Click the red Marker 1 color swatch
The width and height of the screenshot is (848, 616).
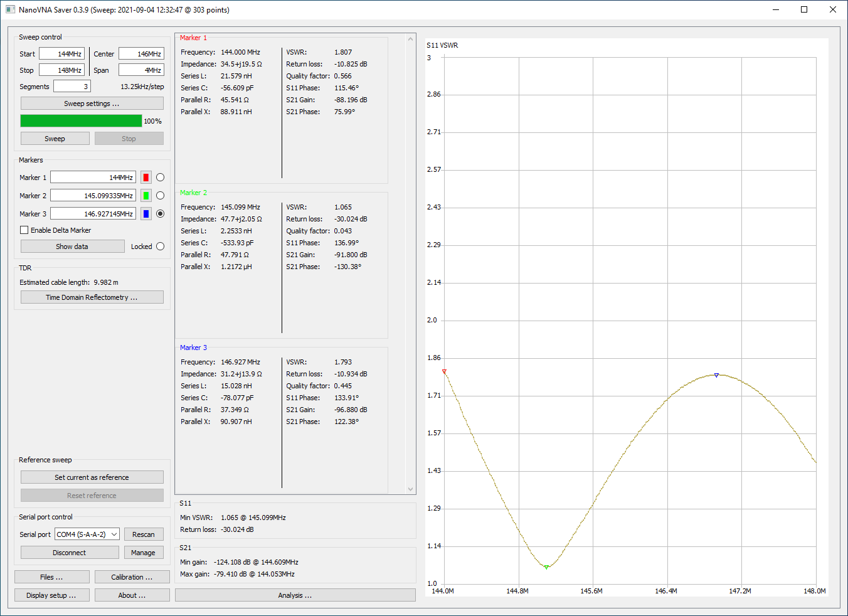pos(146,178)
